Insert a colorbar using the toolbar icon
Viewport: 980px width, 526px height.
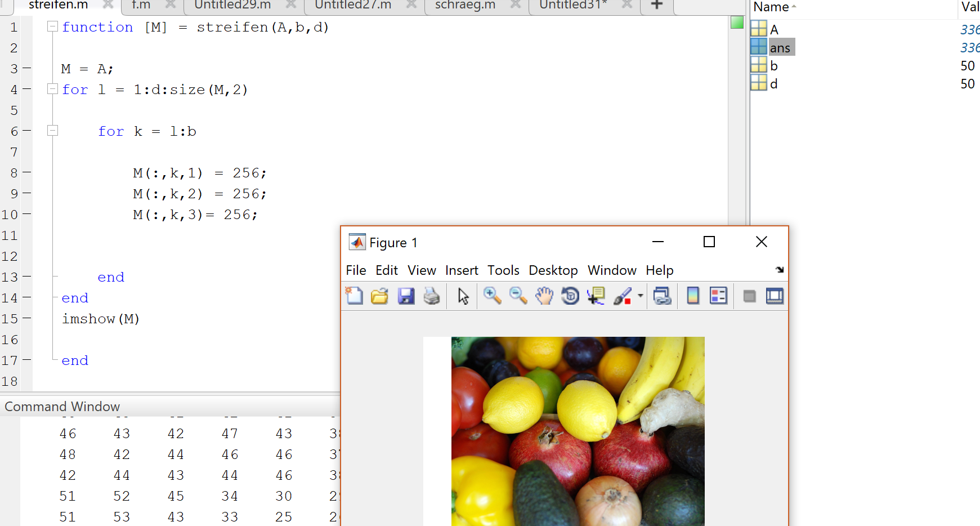coord(693,296)
